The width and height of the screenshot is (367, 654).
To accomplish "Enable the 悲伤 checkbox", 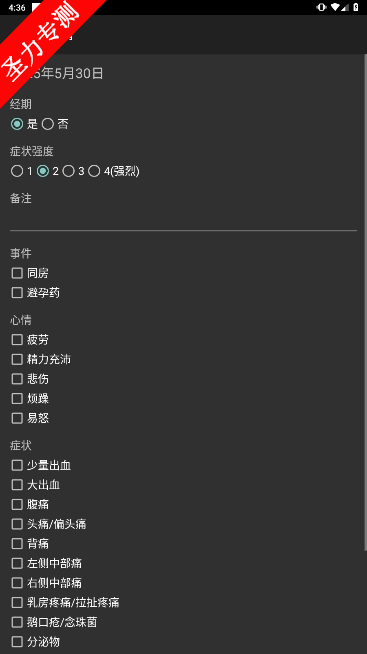I will pos(30,379).
